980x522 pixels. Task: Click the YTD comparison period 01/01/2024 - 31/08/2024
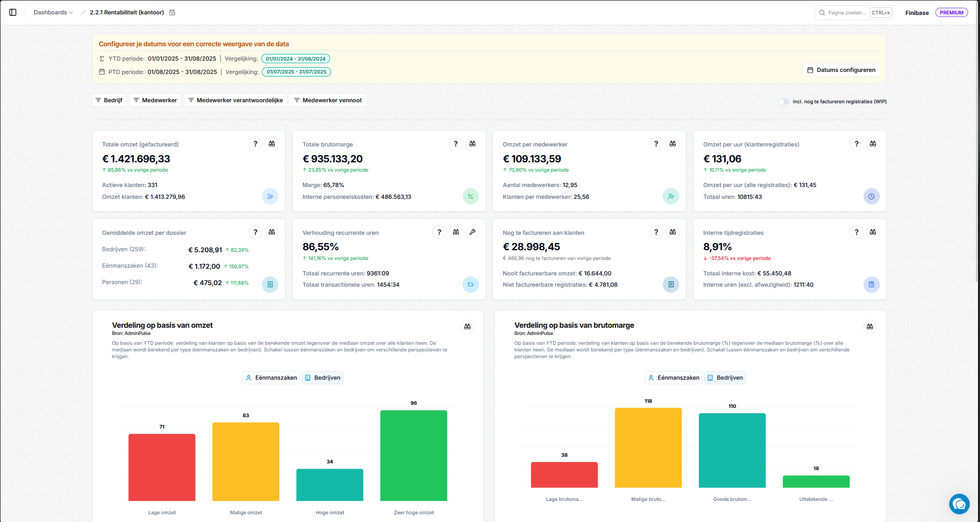click(x=296, y=59)
